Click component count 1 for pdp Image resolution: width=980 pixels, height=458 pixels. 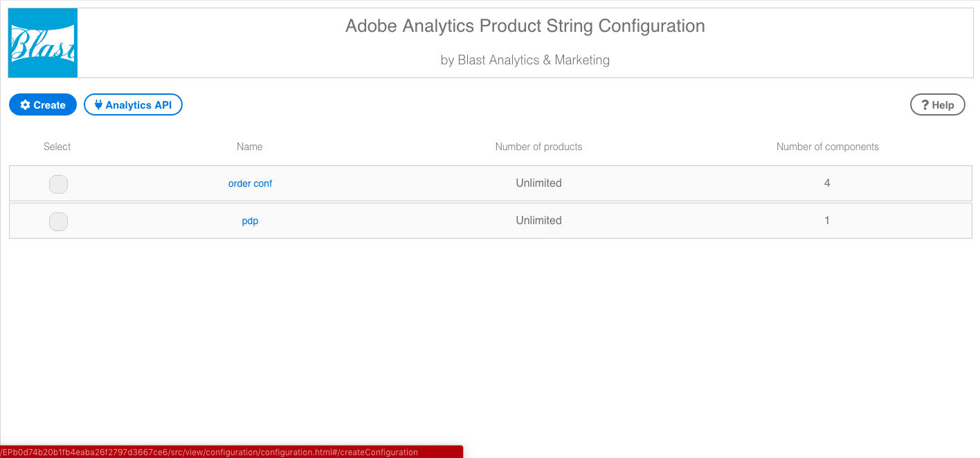[827, 221]
